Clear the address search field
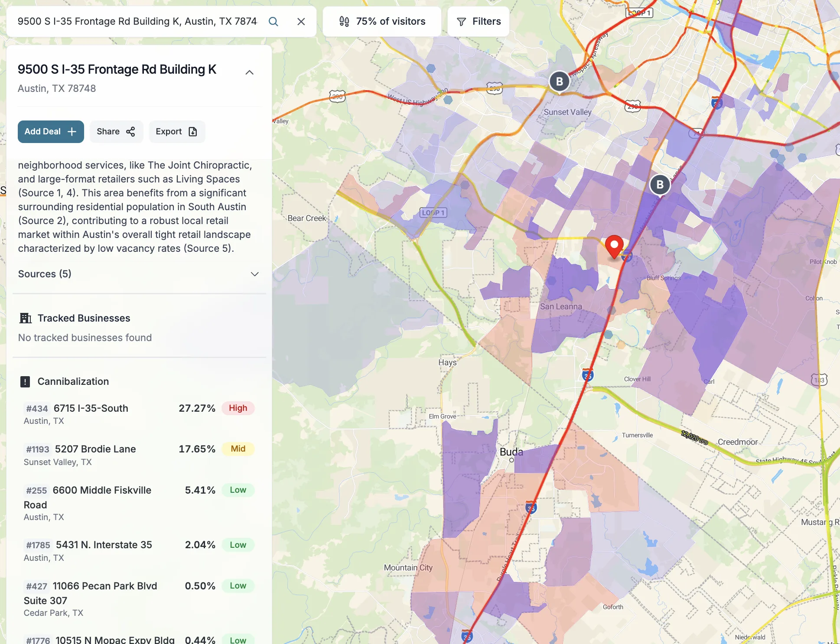The height and width of the screenshot is (644, 840). tap(301, 22)
